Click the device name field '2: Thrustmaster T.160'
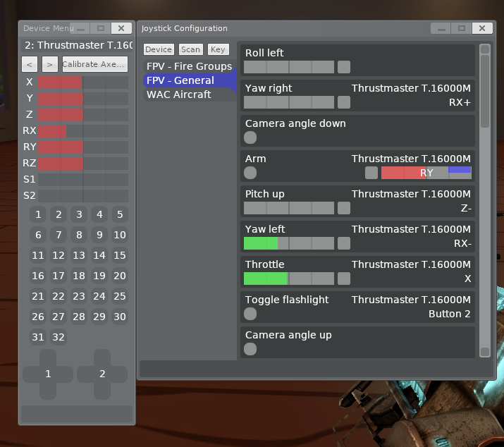 click(x=77, y=45)
